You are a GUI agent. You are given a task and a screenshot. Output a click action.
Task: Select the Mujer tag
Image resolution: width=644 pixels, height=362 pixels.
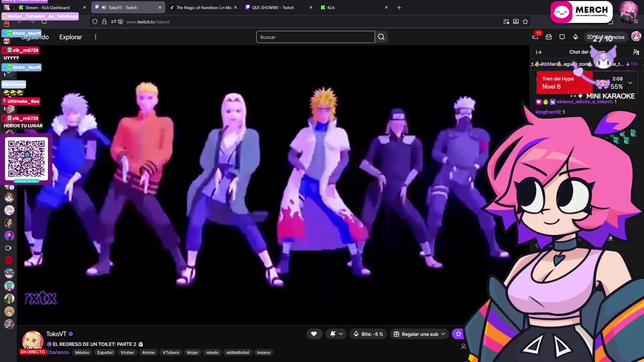pyautogui.click(x=193, y=352)
